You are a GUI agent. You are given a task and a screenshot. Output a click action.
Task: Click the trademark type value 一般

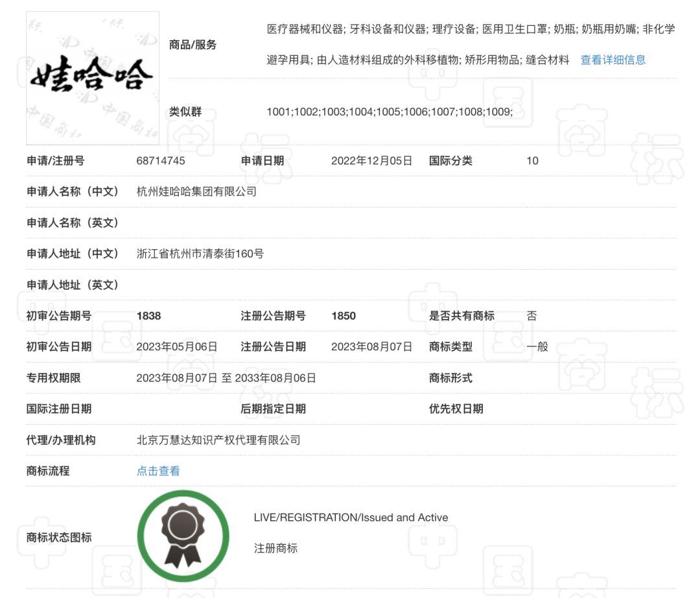pos(537,347)
